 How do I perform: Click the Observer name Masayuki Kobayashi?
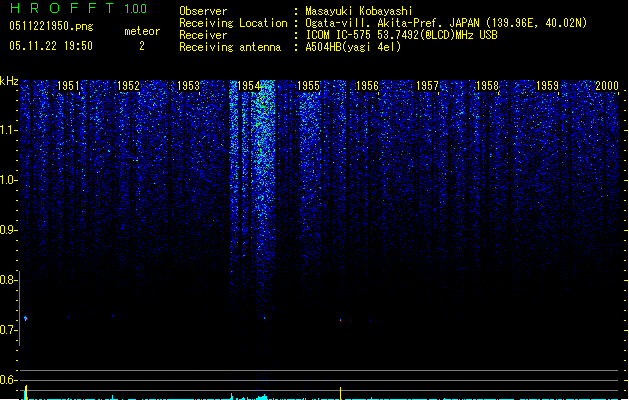[359, 11]
